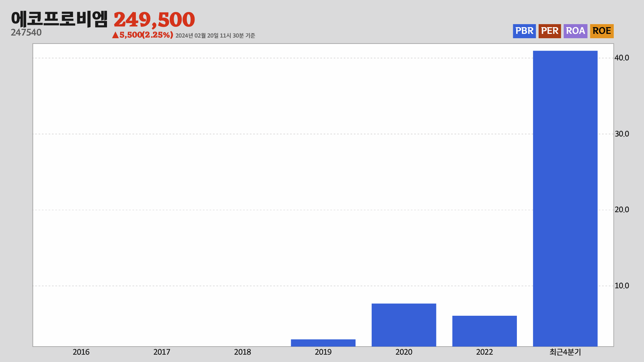644x362 pixels.
Task: Open the ROA metric tab
Action: point(576,31)
